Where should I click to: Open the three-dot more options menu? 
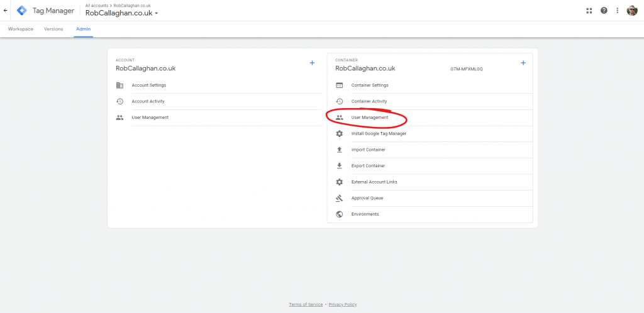pyautogui.click(x=617, y=11)
